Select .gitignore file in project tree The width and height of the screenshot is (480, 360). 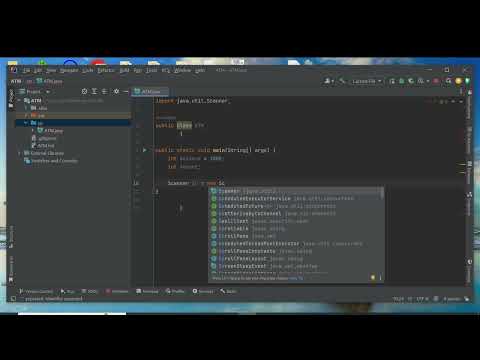(x=44, y=138)
